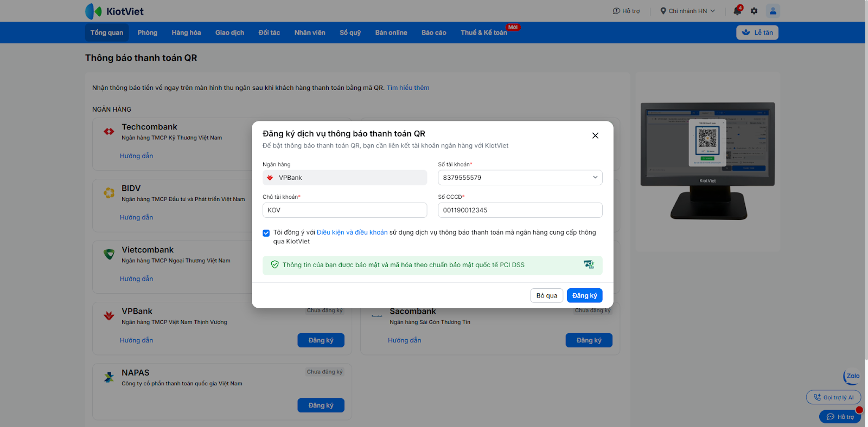Open the Nhân viên menu
This screenshot has width=868, height=427.
tap(310, 33)
